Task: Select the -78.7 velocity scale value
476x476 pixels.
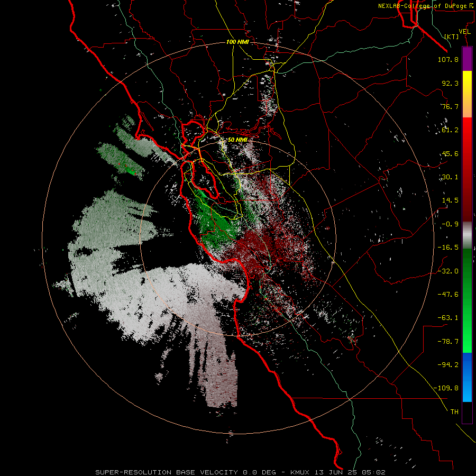Action: tap(448, 342)
